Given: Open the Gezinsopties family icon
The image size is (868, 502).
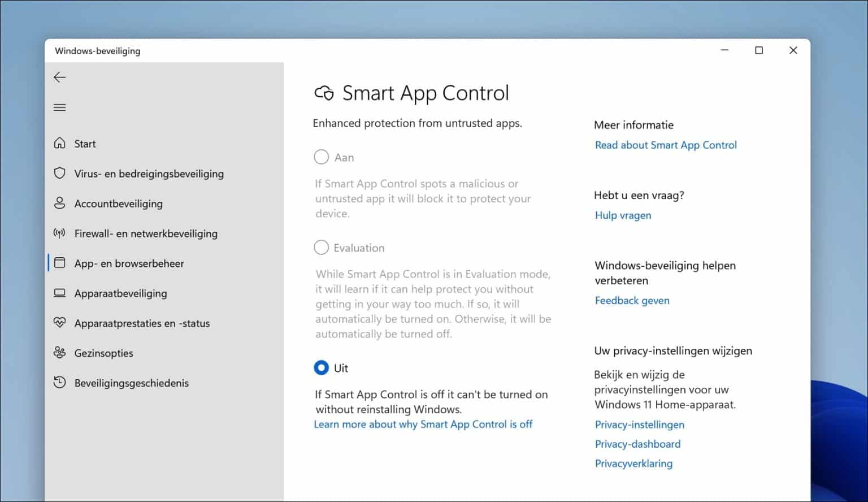Looking at the screenshot, I should 60,353.
